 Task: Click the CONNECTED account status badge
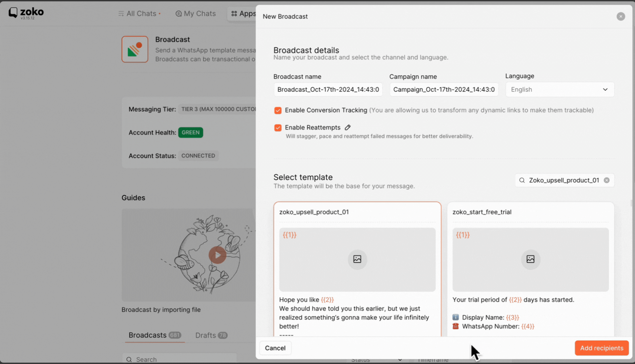(x=198, y=156)
